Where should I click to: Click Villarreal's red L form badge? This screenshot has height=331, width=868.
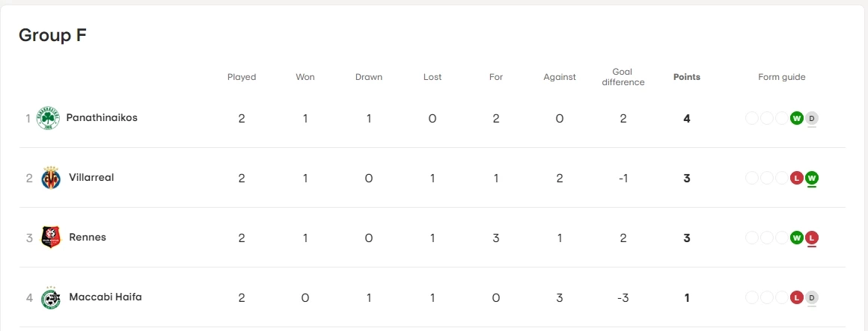(x=797, y=178)
